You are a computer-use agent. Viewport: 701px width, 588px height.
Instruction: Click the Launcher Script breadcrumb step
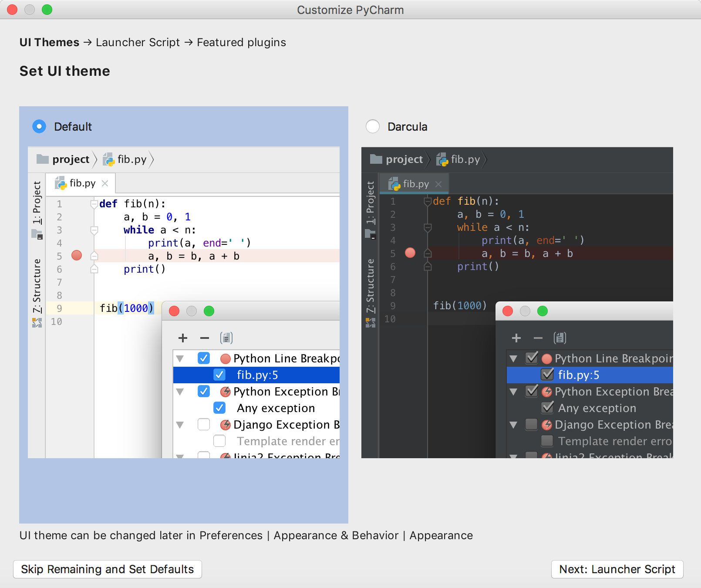tap(138, 42)
